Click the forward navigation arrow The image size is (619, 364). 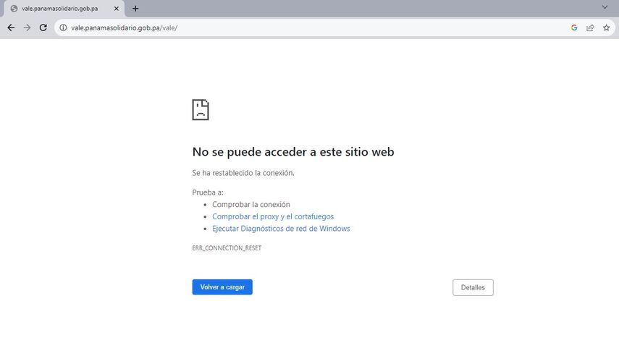point(27,27)
